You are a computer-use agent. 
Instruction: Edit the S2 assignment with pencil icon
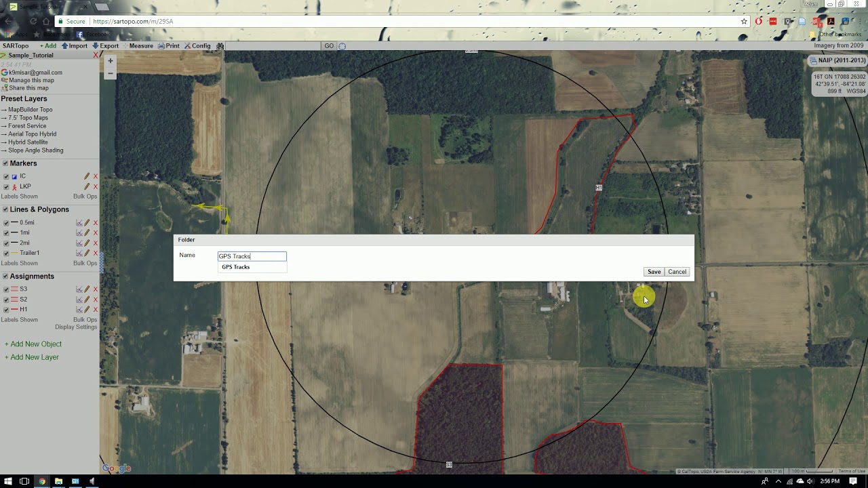[x=87, y=299]
